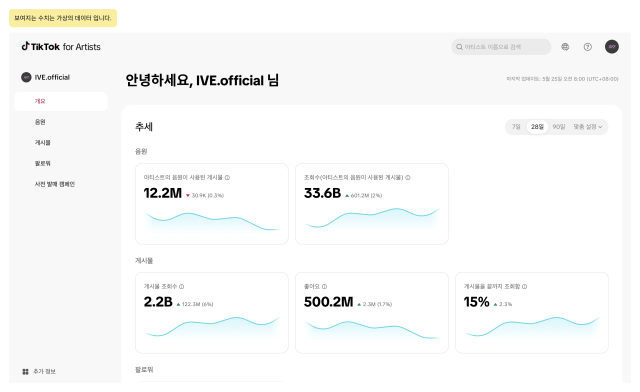
Task: Open the help question mark icon
Action: click(x=588, y=47)
